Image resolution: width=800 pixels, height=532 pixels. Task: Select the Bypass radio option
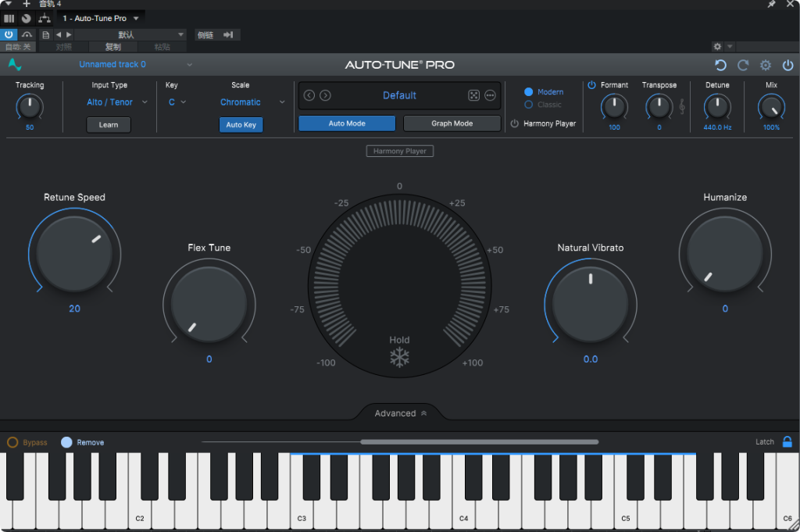(12, 442)
